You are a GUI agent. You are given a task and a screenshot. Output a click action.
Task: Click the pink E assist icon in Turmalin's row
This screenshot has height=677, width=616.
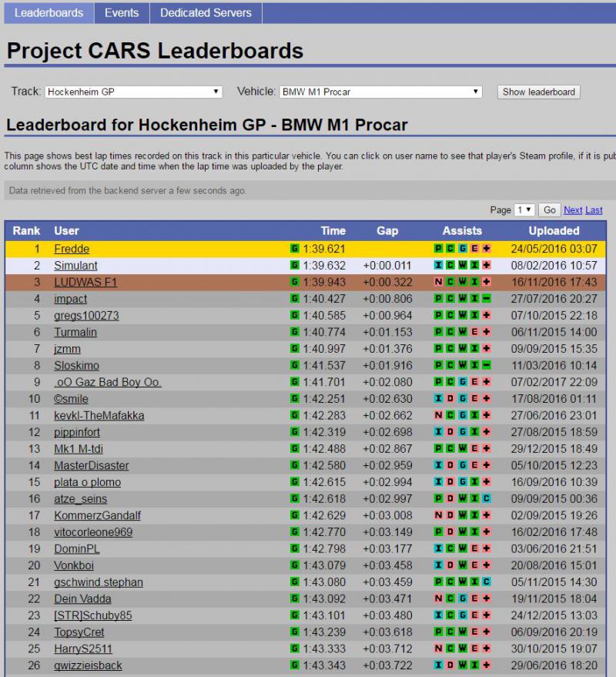tap(474, 332)
